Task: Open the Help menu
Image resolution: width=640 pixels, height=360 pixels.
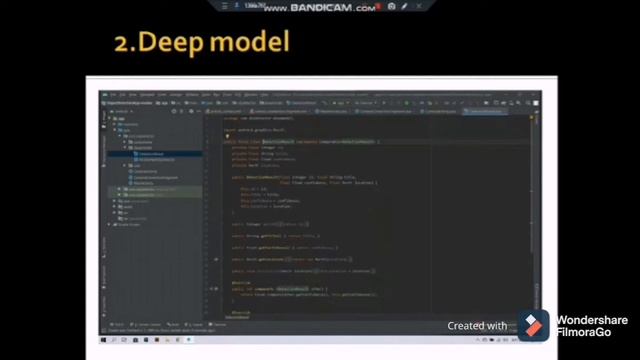Action: (264, 95)
